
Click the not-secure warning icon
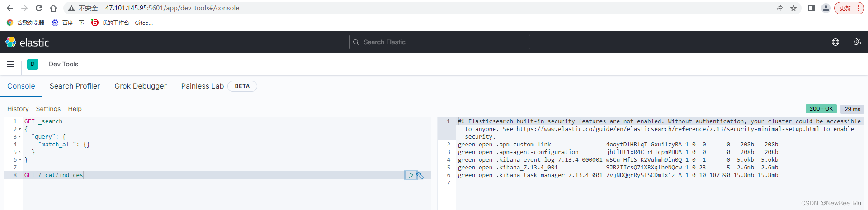(71, 8)
